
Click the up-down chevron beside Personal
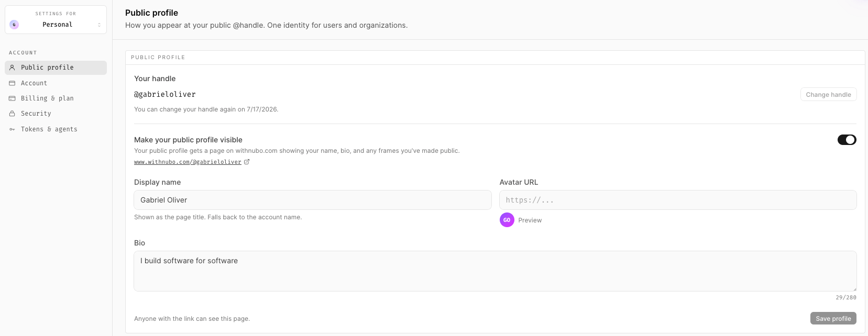coord(99,25)
